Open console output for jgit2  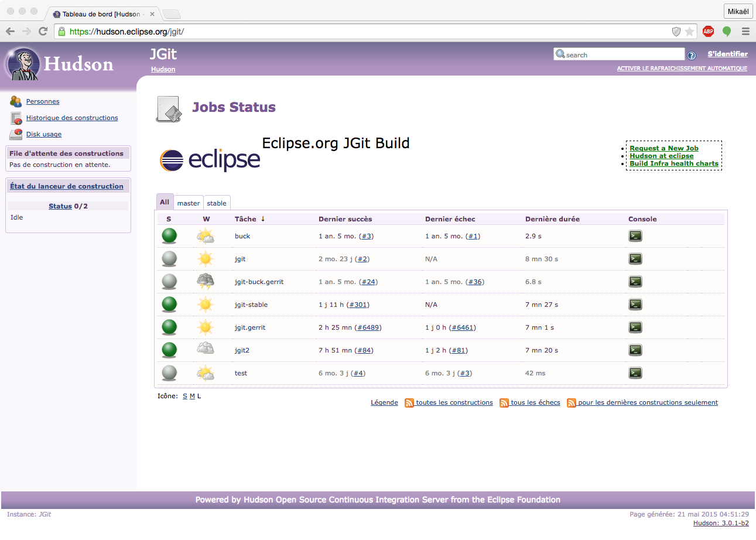click(635, 350)
